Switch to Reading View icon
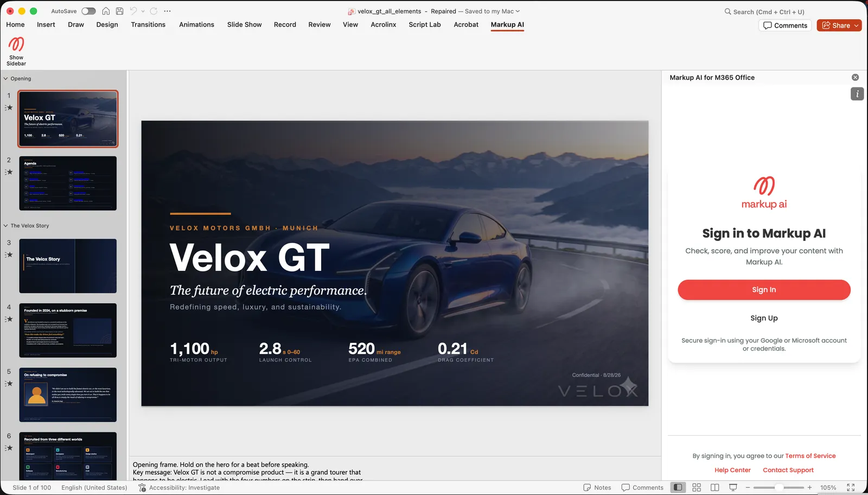 pos(715,487)
